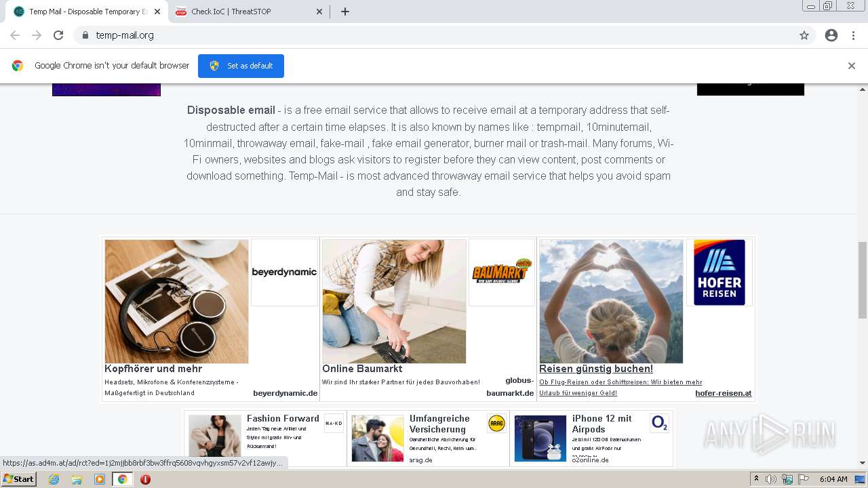
Task: Visit hofer-reisen.at link
Action: 723,393
